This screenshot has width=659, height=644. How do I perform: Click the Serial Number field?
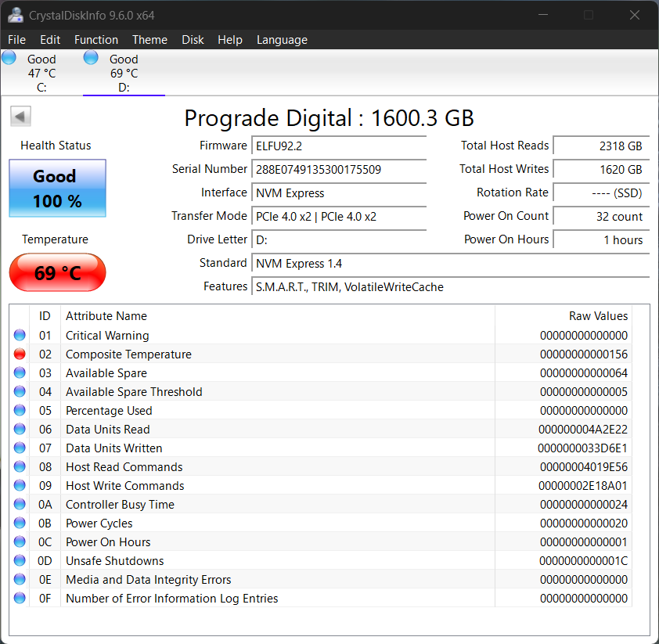[x=340, y=169]
